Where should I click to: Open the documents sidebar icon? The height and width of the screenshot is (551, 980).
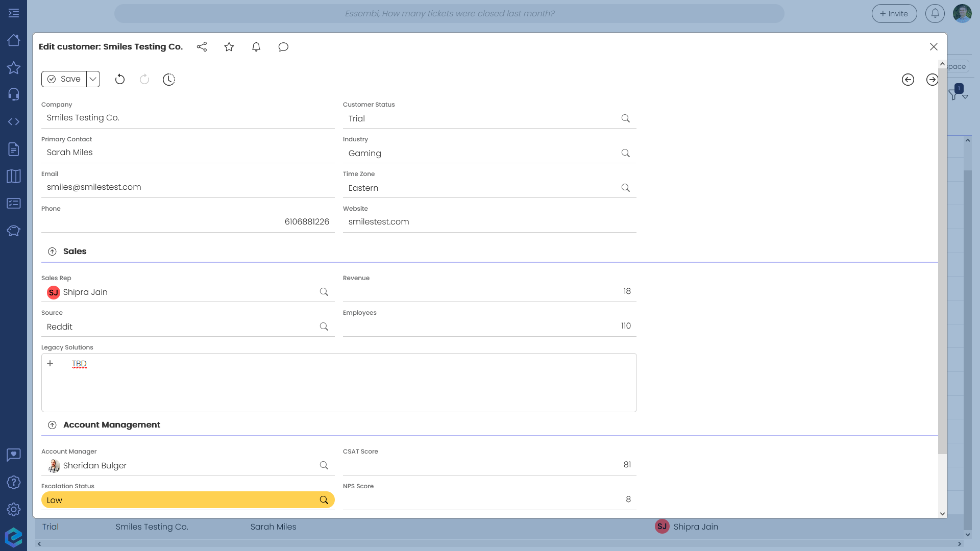point(14,149)
